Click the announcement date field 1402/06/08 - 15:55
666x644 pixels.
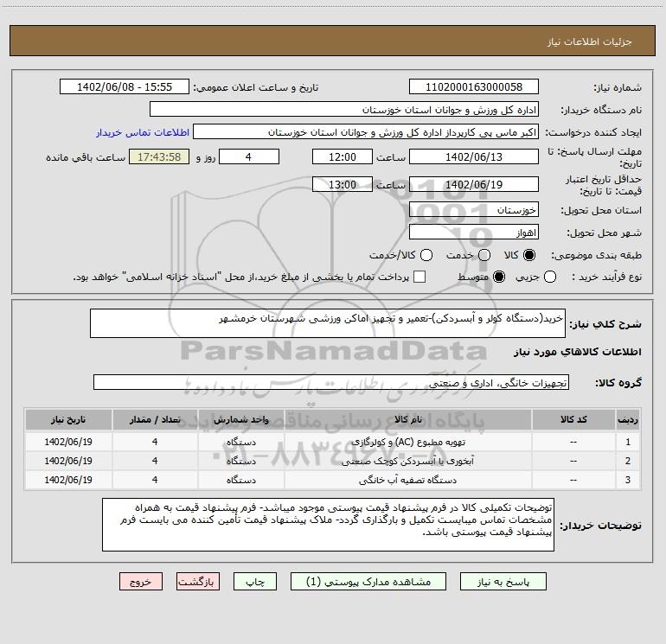(125, 87)
